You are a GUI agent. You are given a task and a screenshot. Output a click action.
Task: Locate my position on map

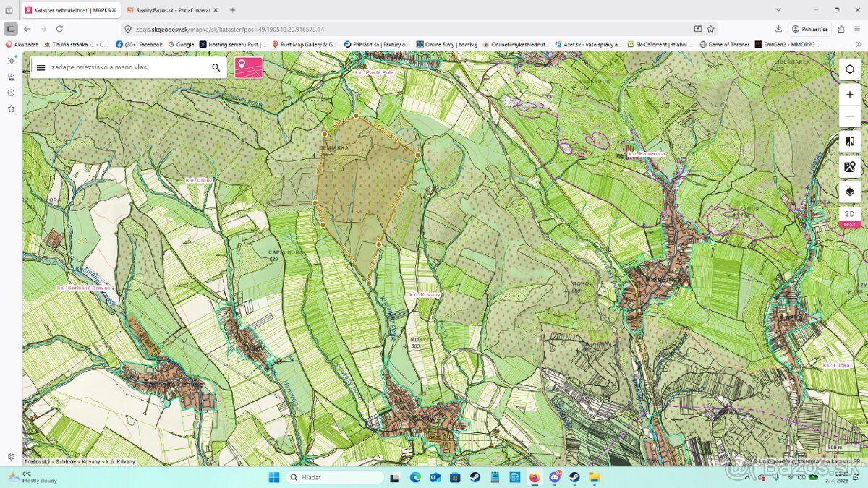pos(850,69)
